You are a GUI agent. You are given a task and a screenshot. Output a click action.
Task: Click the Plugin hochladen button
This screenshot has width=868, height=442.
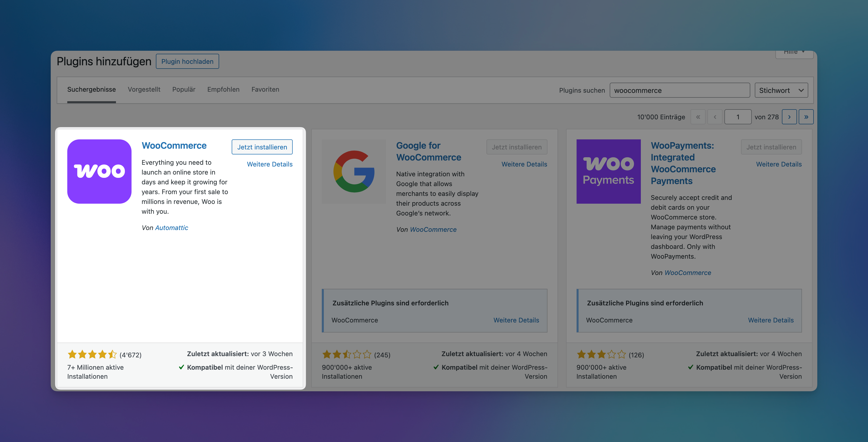click(x=187, y=61)
